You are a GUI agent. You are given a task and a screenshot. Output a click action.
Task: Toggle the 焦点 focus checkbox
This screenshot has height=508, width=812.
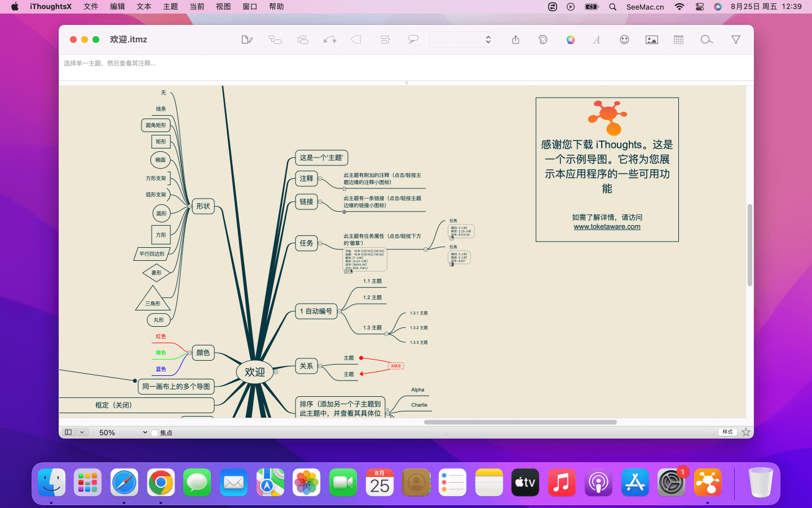click(155, 433)
